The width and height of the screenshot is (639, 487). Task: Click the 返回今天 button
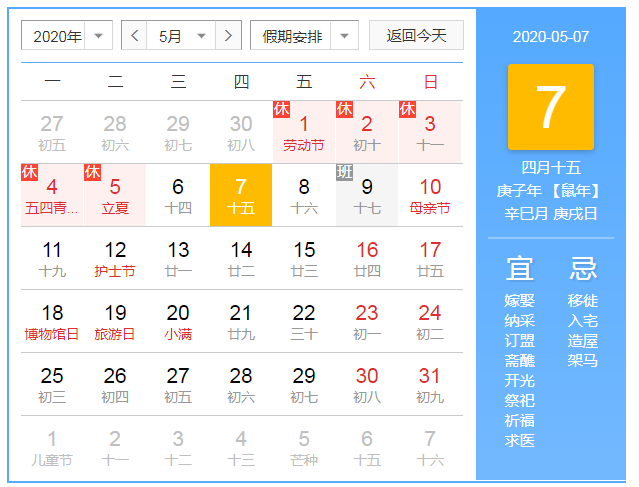[416, 35]
